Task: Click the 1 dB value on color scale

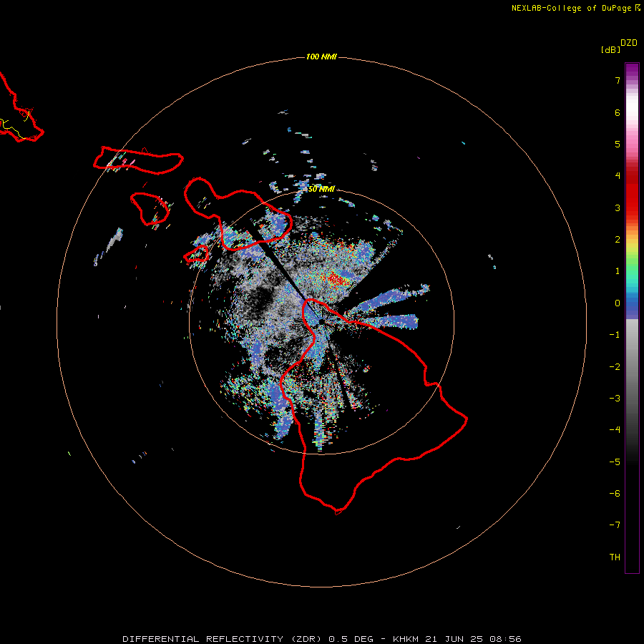Action: click(x=618, y=271)
